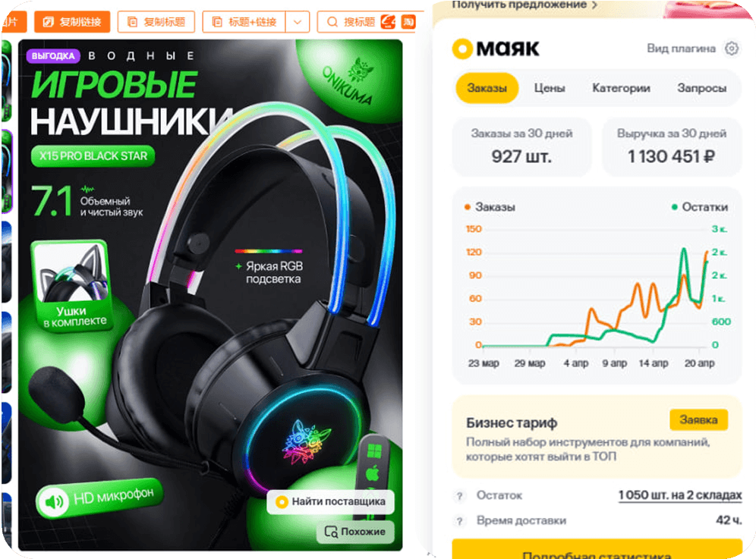The height and width of the screenshot is (559, 756).
Task: Select the second thumbnail in left strip
Action: click(7, 171)
